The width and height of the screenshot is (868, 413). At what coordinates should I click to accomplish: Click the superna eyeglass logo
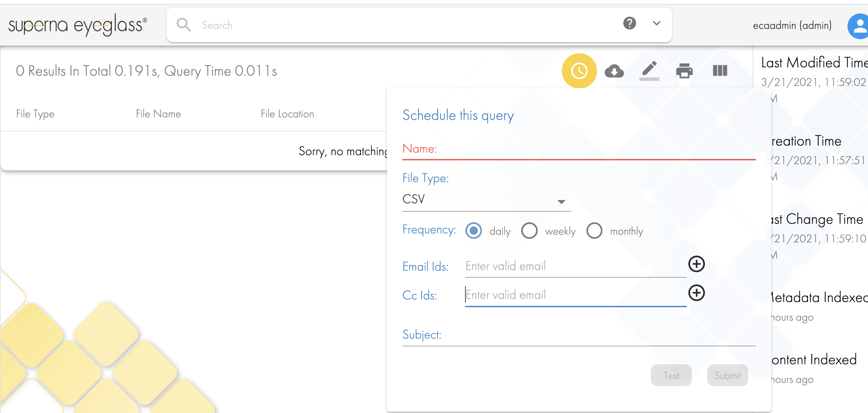(78, 25)
